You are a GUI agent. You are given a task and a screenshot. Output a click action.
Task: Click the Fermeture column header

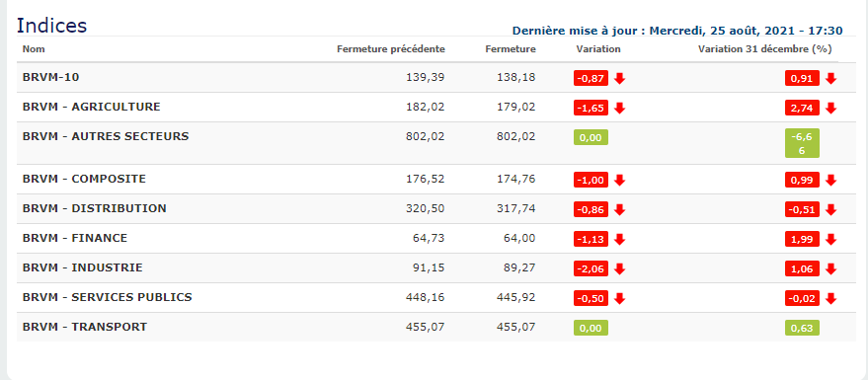[x=511, y=48]
